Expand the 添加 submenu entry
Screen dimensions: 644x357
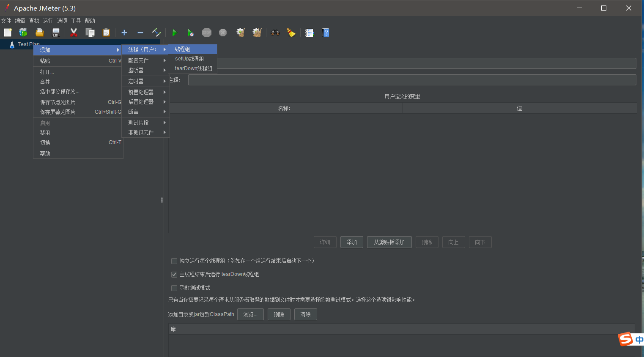pos(78,50)
